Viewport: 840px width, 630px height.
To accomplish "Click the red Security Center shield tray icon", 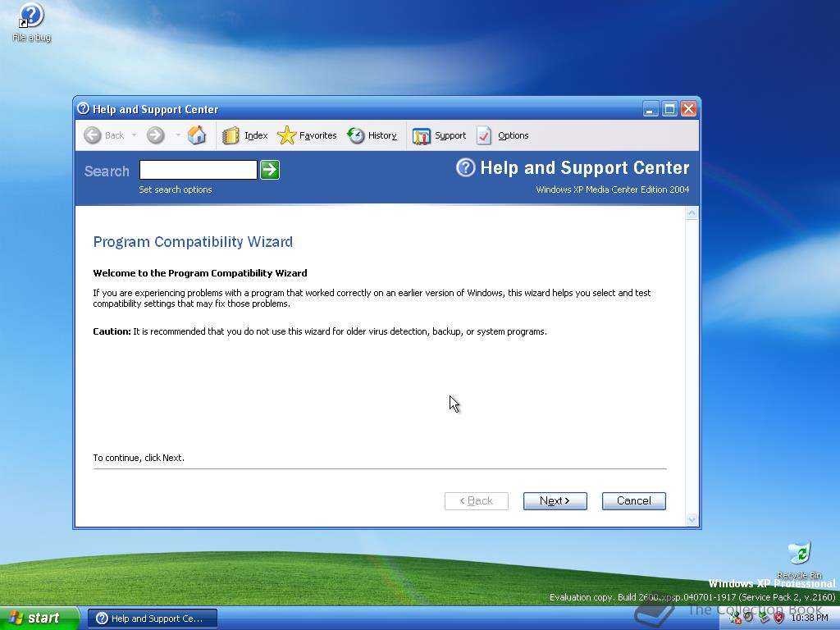I will click(x=779, y=618).
